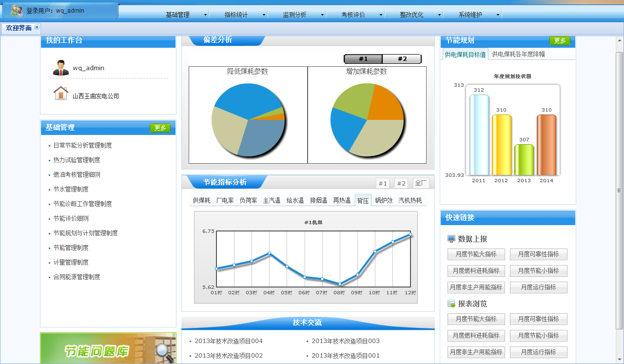Image resolution: width=624 pixels, height=364 pixels.
Task: Click the vertical page scrollbar
Action: (x=619, y=190)
